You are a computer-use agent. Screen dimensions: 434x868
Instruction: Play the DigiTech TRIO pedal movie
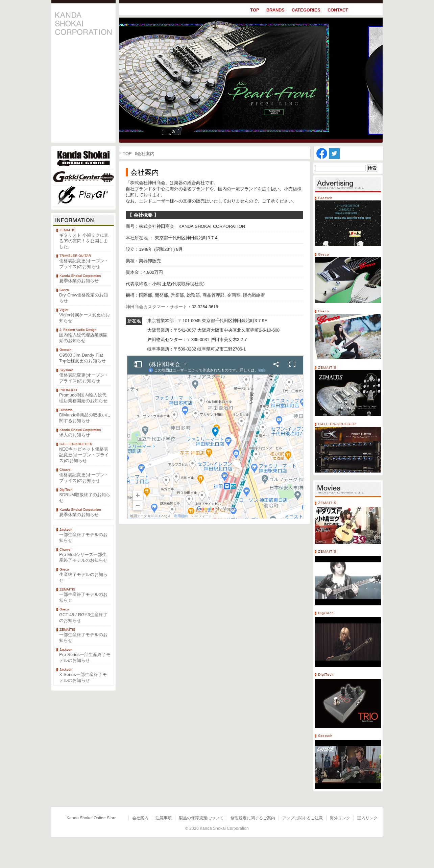pos(348,703)
